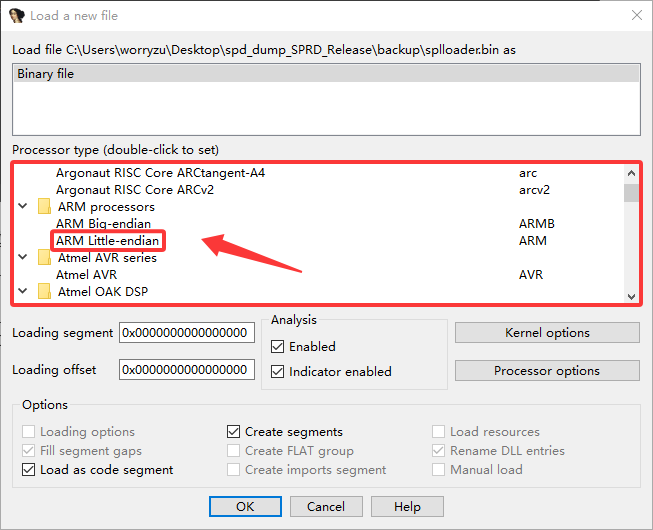Select ARM Little-endian processor
The width and height of the screenshot is (653, 530).
pyautogui.click(x=107, y=241)
